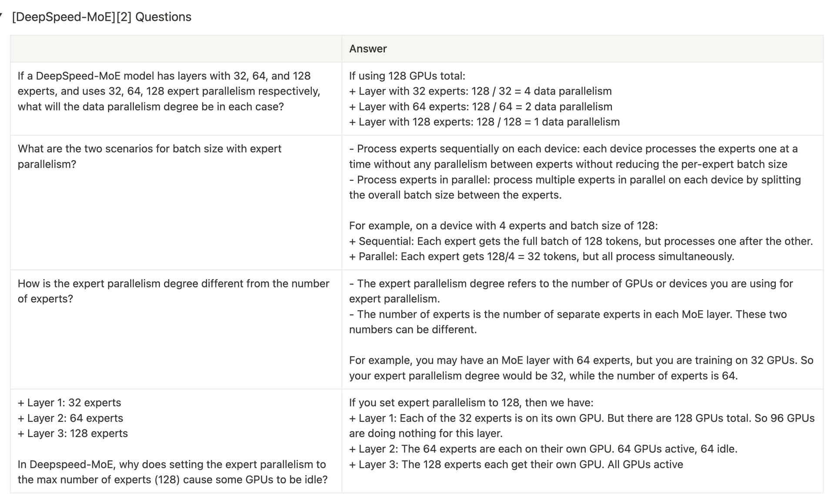Click the 'Process experts sequentially on each device' bullet

tap(573, 157)
